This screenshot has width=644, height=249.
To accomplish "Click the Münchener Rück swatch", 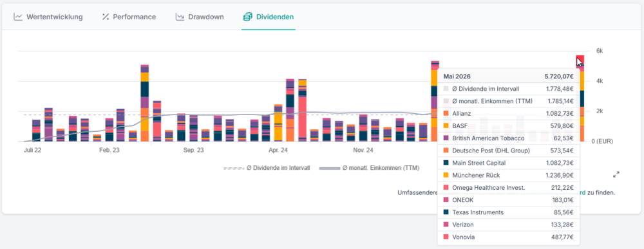I will pyautogui.click(x=446, y=175).
